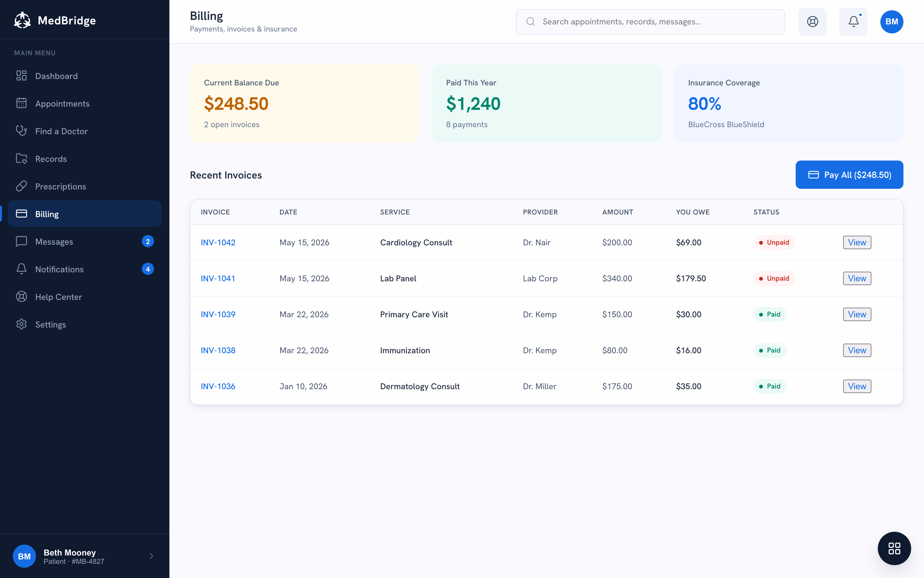Click the help lifebuoy button in top bar
The height and width of the screenshot is (578, 924).
click(812, 21)
